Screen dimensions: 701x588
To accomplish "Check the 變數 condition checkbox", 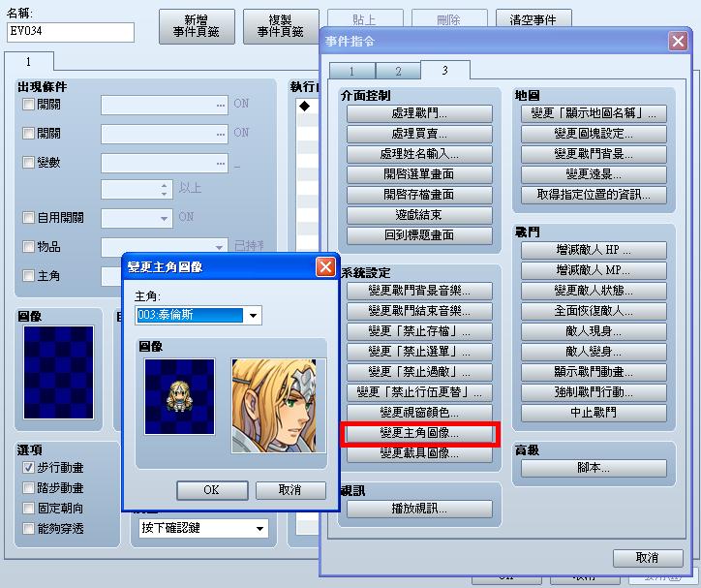I will (x=28, y=163).
